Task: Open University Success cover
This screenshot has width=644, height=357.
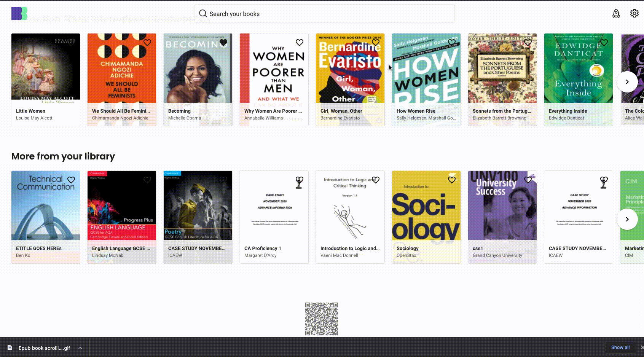Action: pos(502,206)
